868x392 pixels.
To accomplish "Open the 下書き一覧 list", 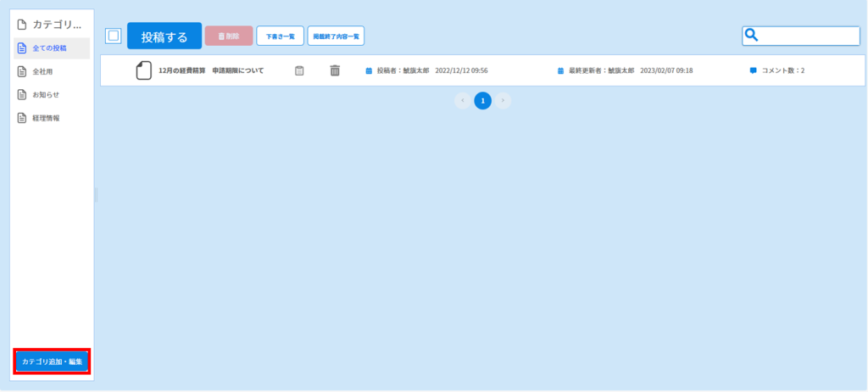I will [280, 36].
